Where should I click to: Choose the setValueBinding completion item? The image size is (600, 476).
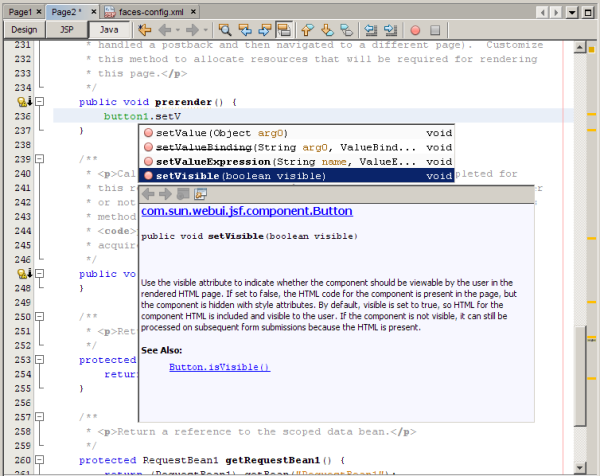tap(297, 147)
